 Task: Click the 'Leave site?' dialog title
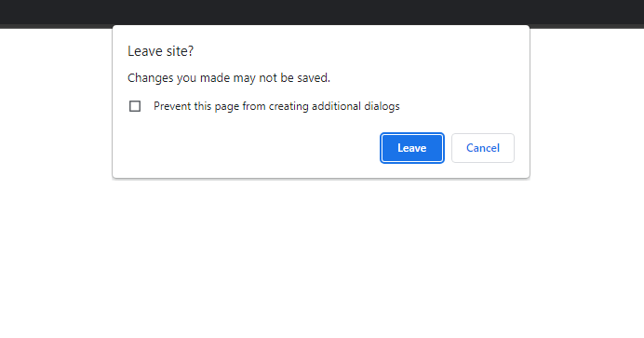point(160,51)
